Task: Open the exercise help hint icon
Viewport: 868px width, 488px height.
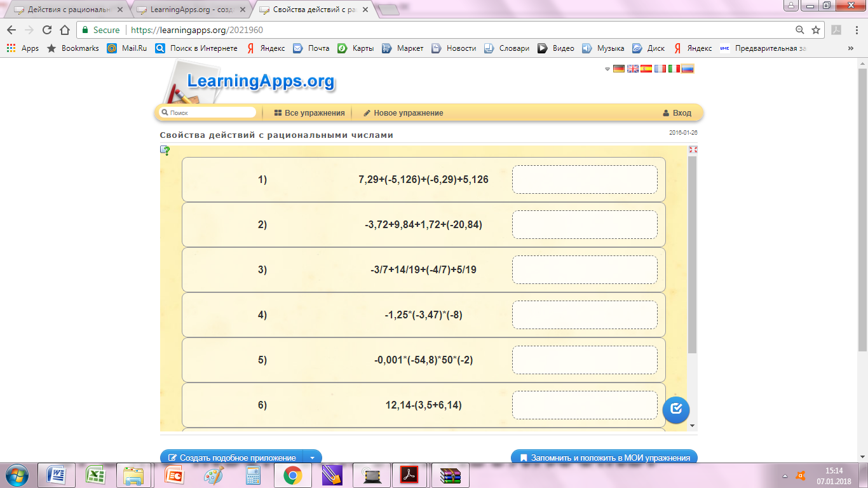Action: (165, 151)
